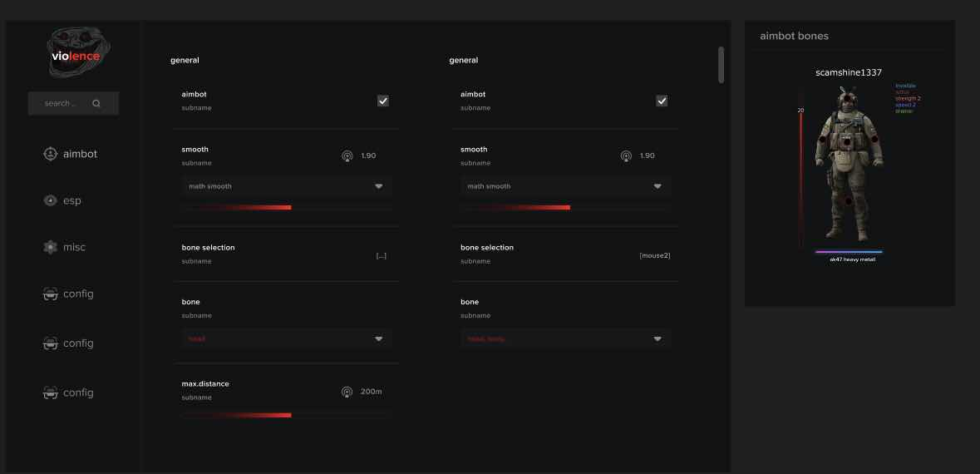The height and width of the screenshot is (474, 980).
Task: Click the magnifier icon in search box
Action: pos(96,103)
